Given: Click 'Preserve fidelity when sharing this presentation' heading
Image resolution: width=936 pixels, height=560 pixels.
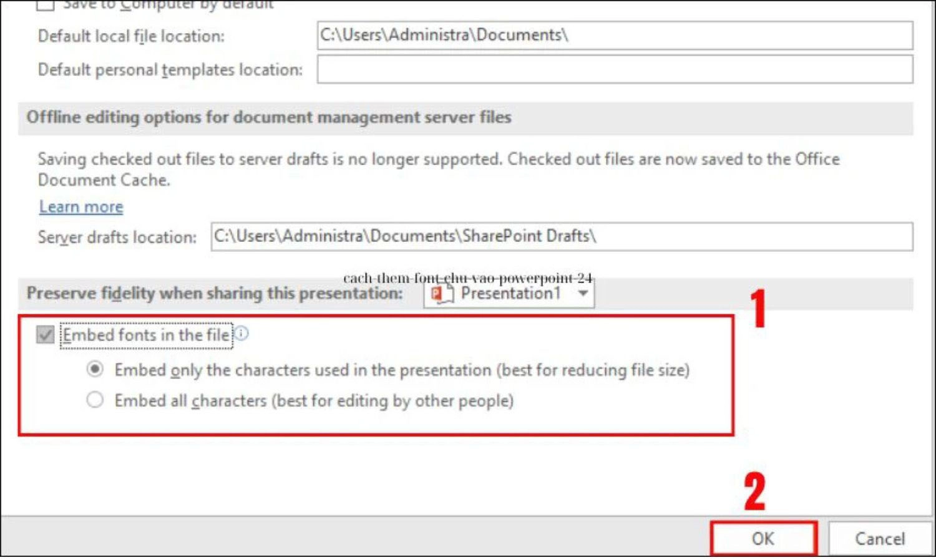Looking at the screenshot, I should pyautogui.click(x=215, y=293).
